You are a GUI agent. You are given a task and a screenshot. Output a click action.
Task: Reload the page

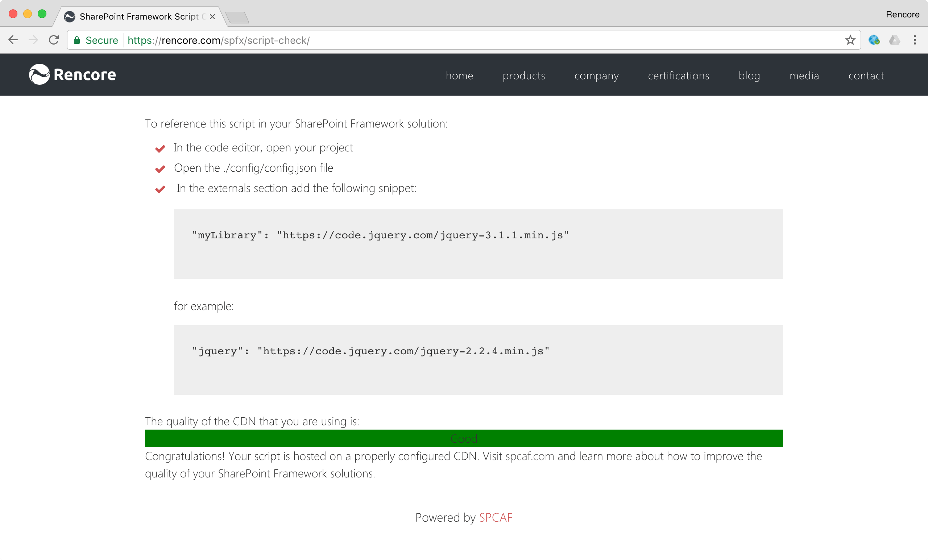(x=54, y=40)
